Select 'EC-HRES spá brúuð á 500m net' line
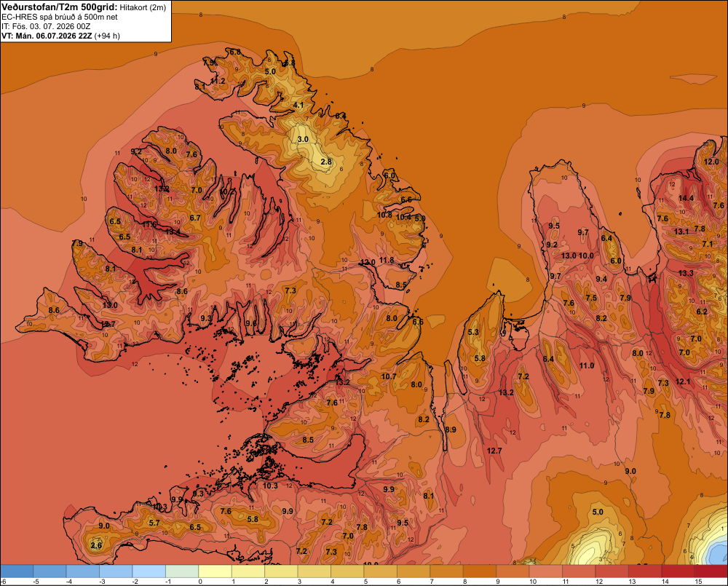Image resolution: width=728 pixels, height=586 pixels. [x=60, y=17]
